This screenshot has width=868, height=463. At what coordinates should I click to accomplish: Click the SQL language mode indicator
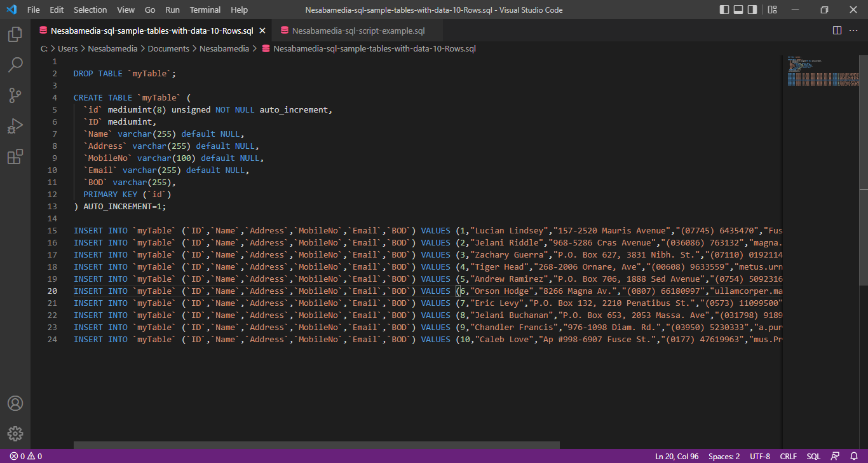813,456
